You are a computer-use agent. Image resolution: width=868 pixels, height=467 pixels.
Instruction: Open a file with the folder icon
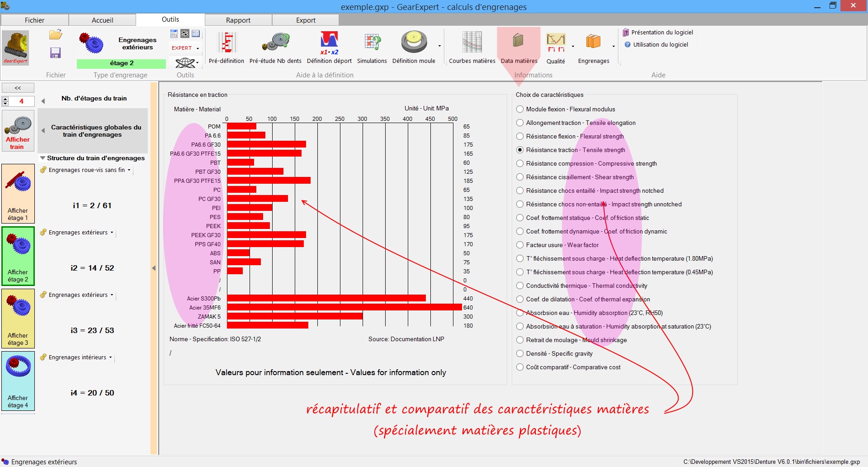[56, 35]
